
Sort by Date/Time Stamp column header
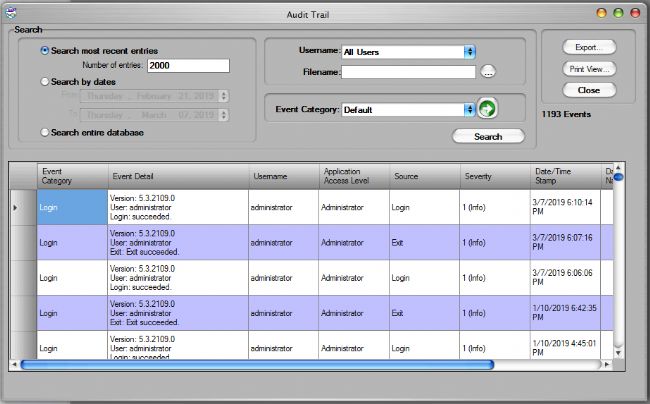(565, 176)
